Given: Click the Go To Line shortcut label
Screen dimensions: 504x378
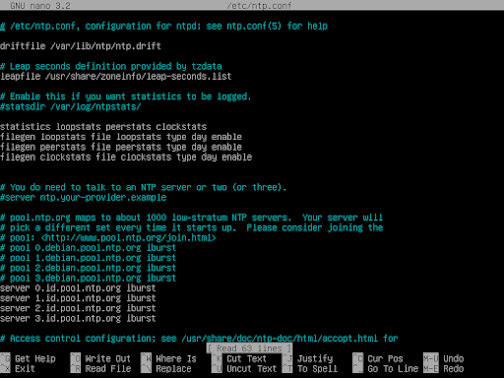Looking at the screenshot, I should click(393, 369).
